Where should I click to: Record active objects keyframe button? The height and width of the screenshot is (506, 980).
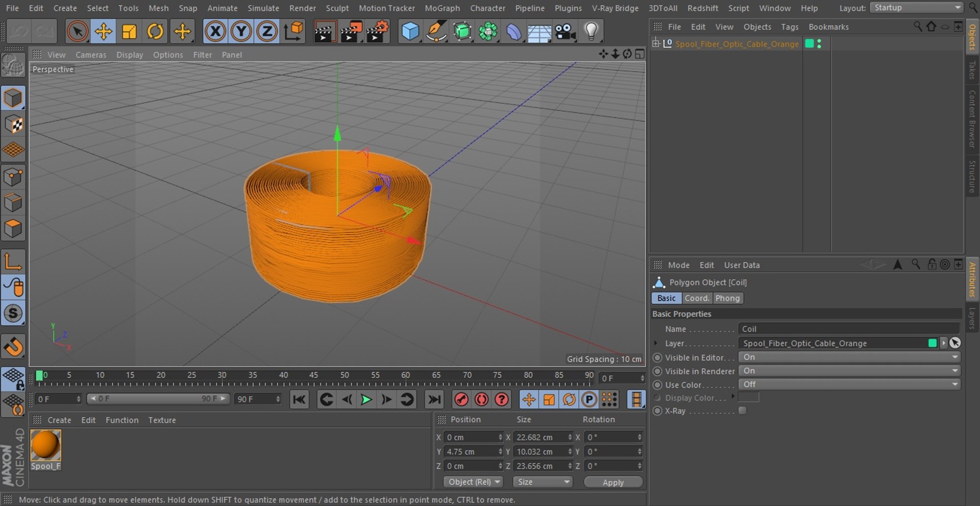pyautogui.click(x=461, y=399)
